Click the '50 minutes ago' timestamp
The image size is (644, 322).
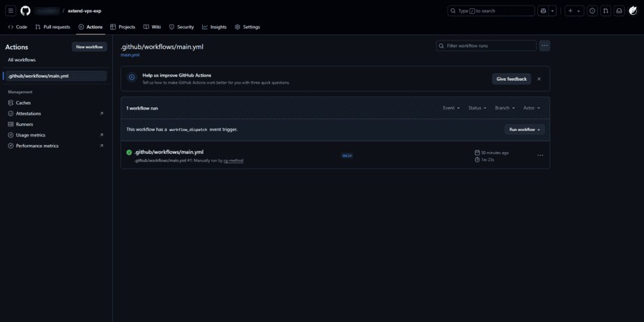pos(495,153)
